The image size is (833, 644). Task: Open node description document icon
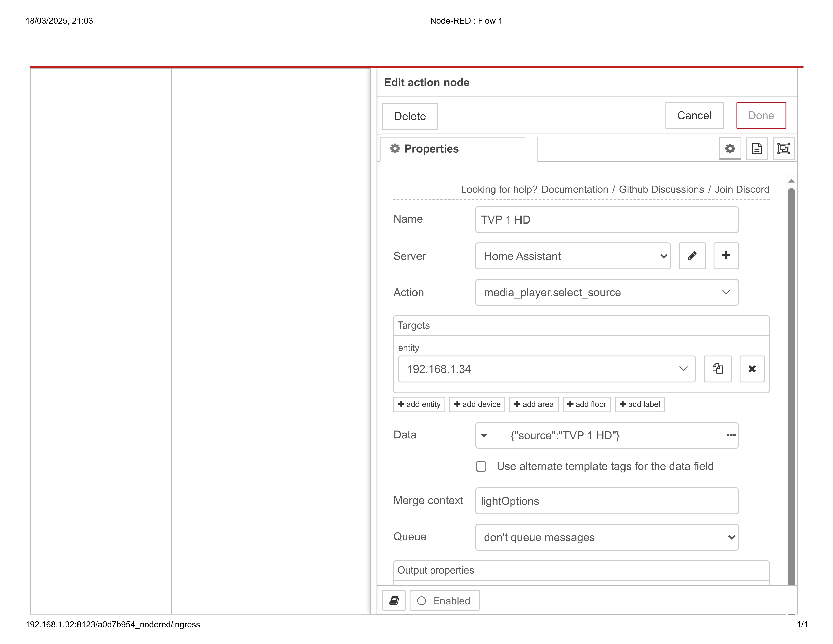757,148
